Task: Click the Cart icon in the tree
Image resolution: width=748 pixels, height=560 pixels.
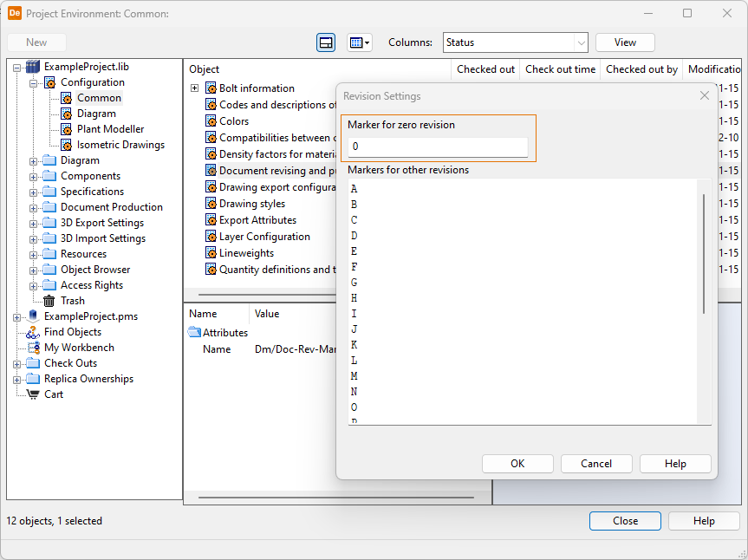Action: (x=33, y=394)
